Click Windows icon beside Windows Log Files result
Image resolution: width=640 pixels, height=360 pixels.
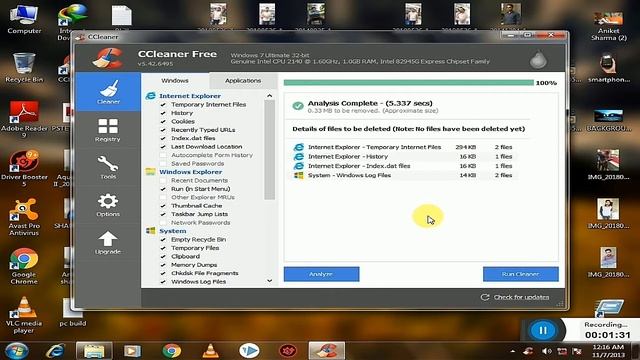299,175
